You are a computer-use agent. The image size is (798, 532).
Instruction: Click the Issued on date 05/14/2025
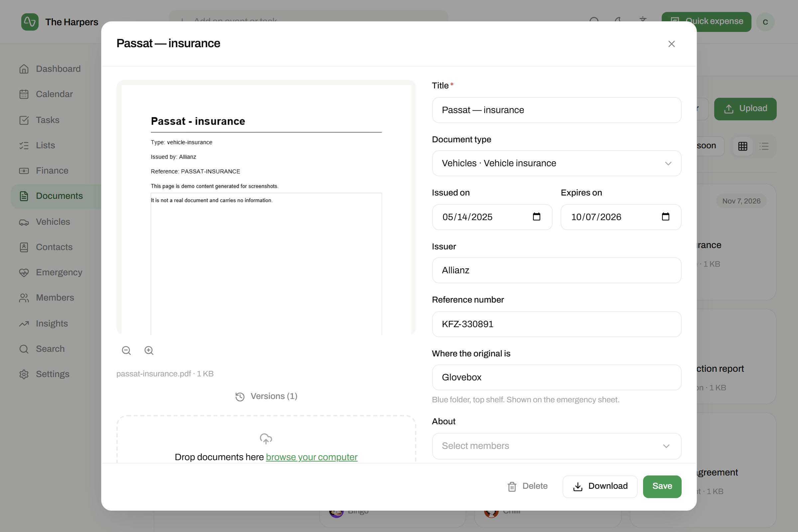tap(467, 217)
